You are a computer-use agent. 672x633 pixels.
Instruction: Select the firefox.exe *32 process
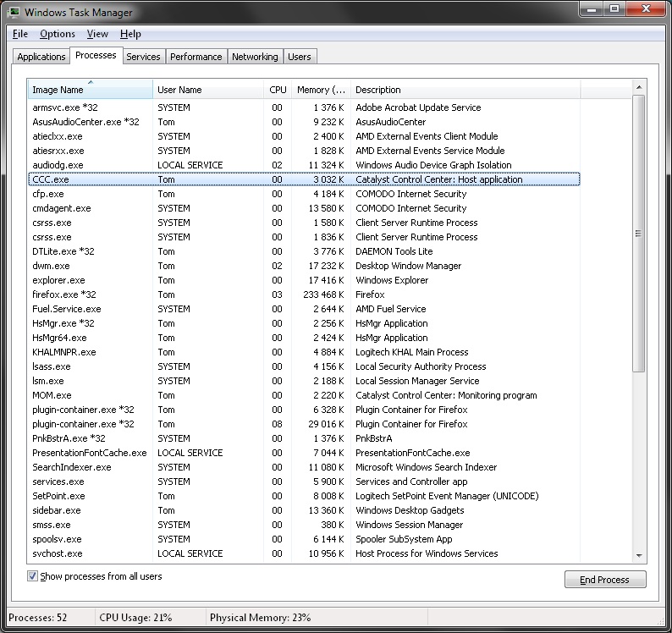[x=304, y=294]
